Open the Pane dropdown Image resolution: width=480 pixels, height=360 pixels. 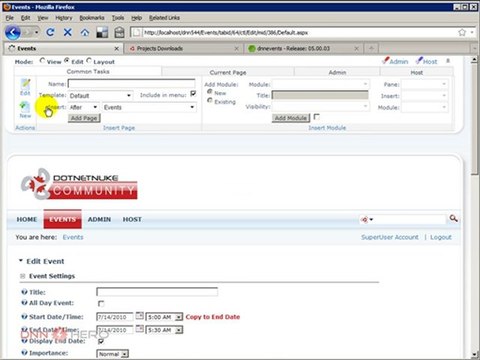(424, 84)
